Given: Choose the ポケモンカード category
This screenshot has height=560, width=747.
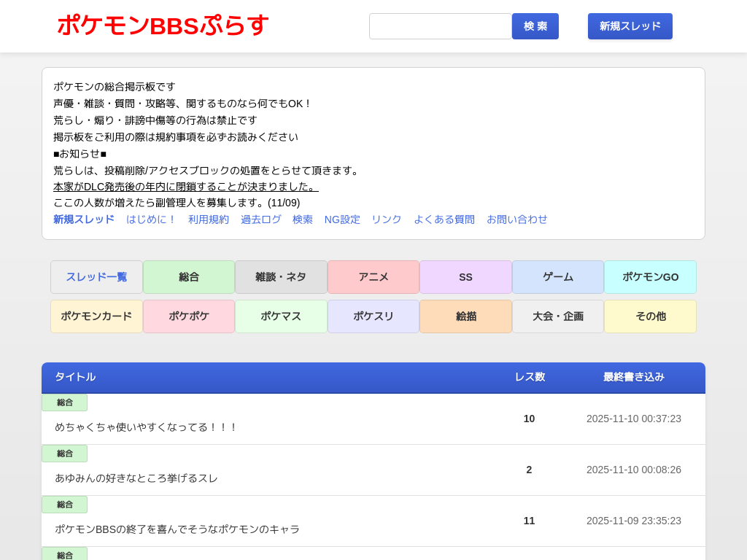Looking at the screenshot, I should (96, 316).
